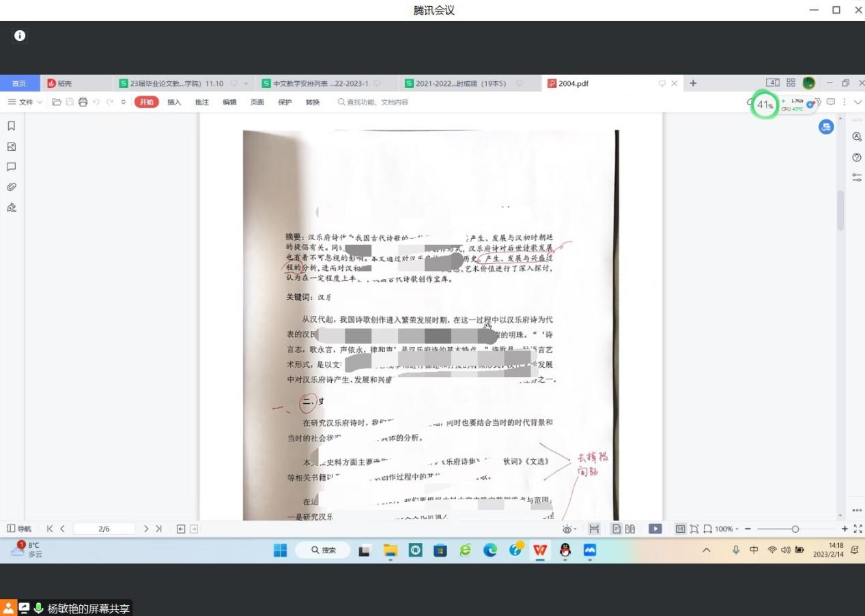Click the help question mark icon
The height and width of the screenshot is (616, 865).
(857, 158)
